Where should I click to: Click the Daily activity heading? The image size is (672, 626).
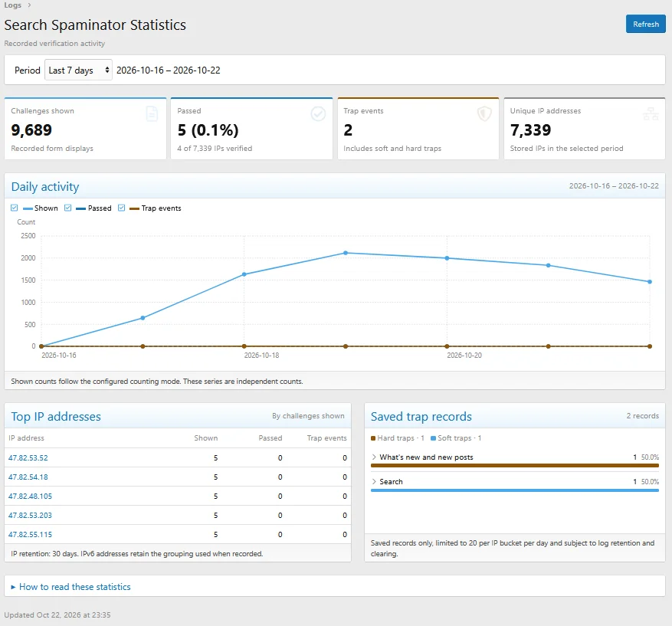click(45, 187)
